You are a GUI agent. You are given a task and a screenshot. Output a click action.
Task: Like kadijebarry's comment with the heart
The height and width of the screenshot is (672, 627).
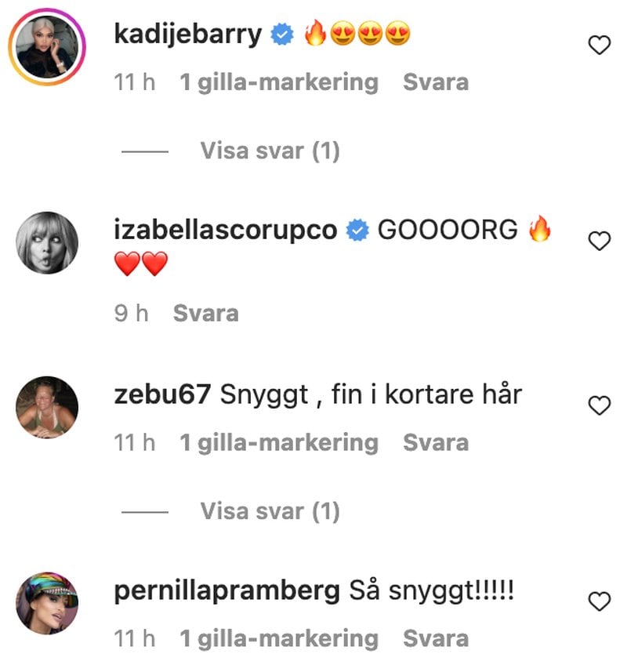(x=599, y=45)
